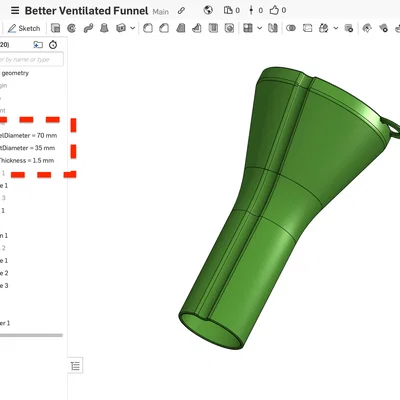This screenshot has width=400, height=400.
Task: Select the Delete part tool
Action: click(x=349, y=28)
